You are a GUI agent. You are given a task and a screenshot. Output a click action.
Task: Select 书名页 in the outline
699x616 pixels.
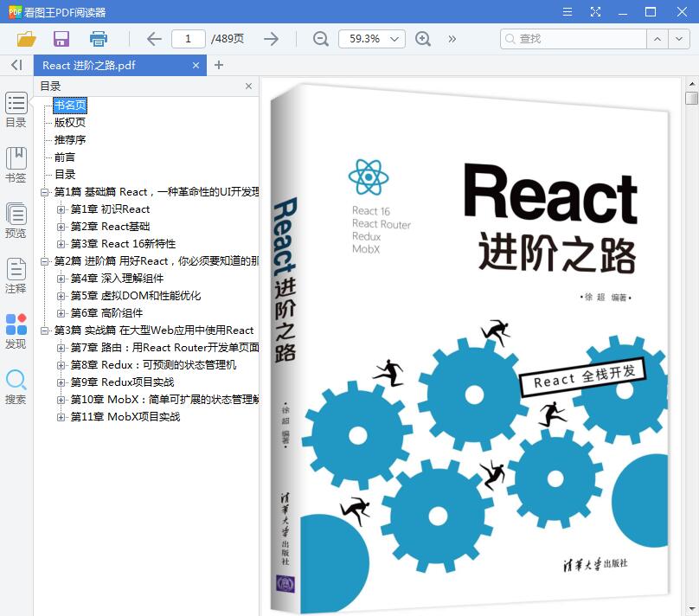[x=70, y=106]
